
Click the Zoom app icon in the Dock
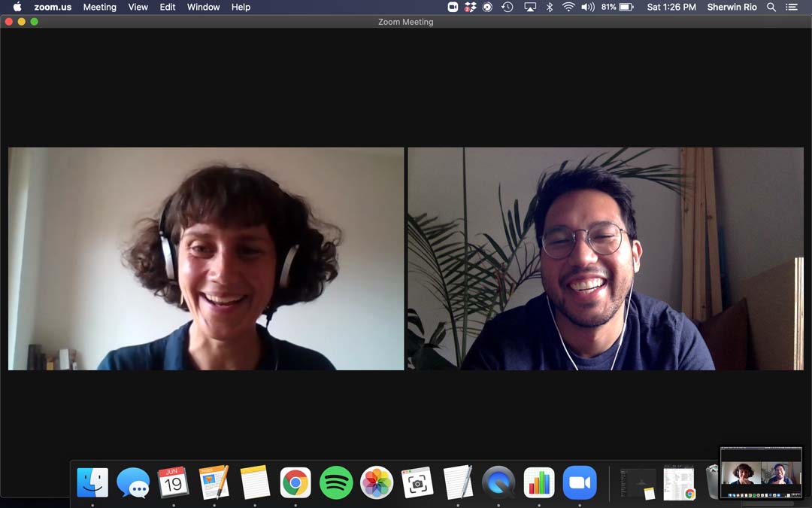(580, 482)
